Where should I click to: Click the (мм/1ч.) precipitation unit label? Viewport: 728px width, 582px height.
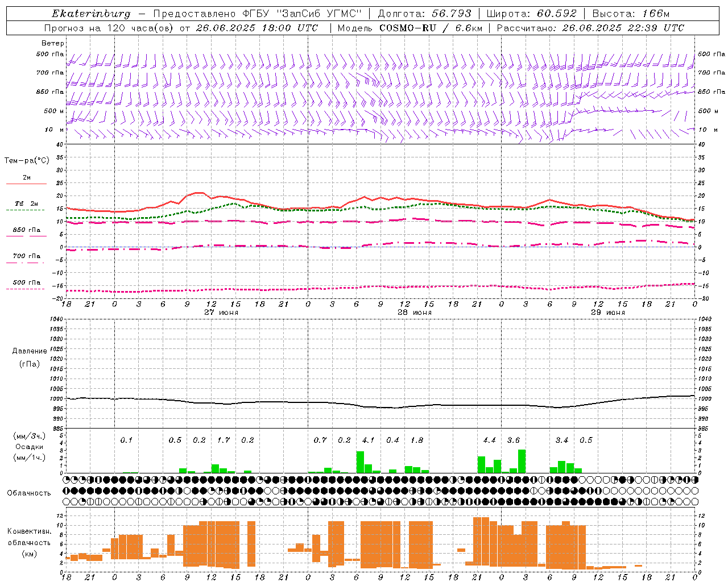[x=30, y=458]
